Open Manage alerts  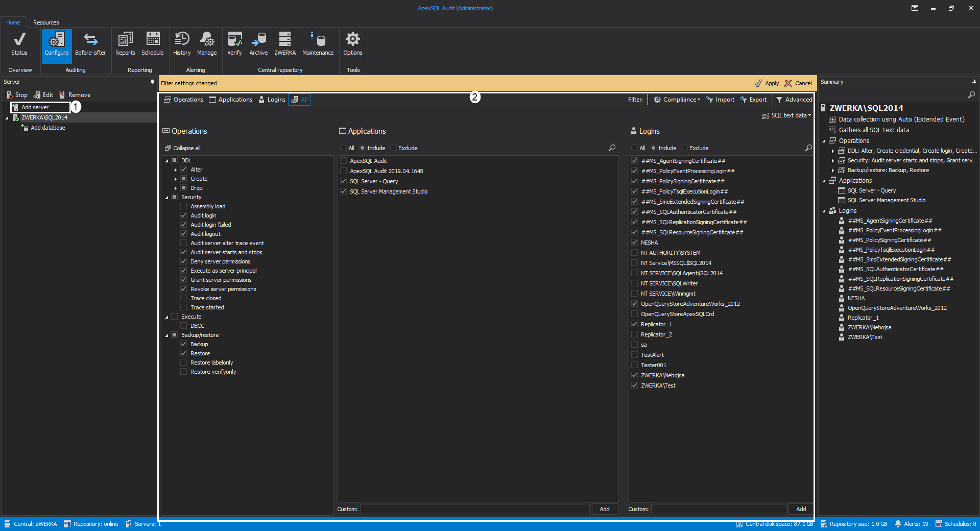pos(207,44)
